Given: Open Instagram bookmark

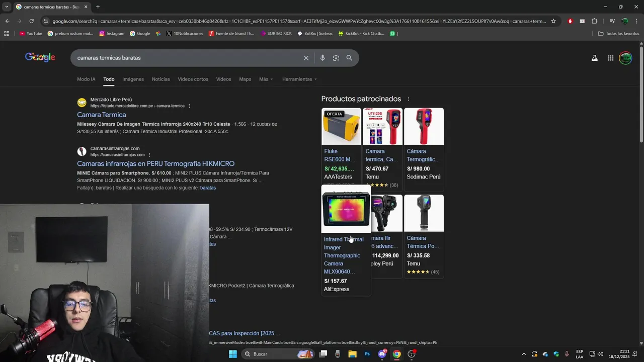Looking at the screenshot, I should pos(112,34).
